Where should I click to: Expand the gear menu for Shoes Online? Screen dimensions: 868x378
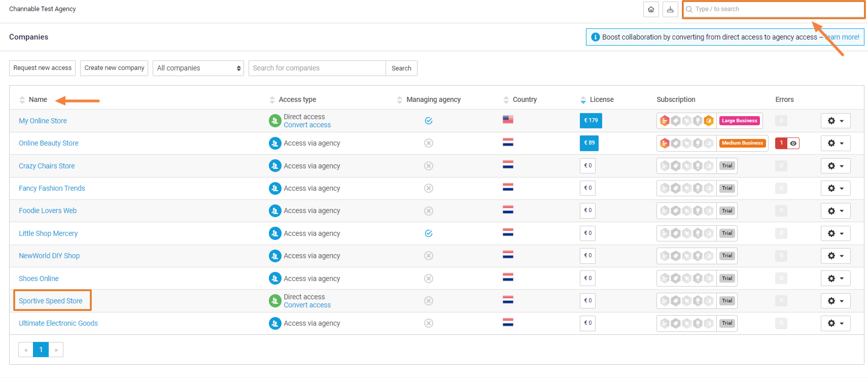835,279
